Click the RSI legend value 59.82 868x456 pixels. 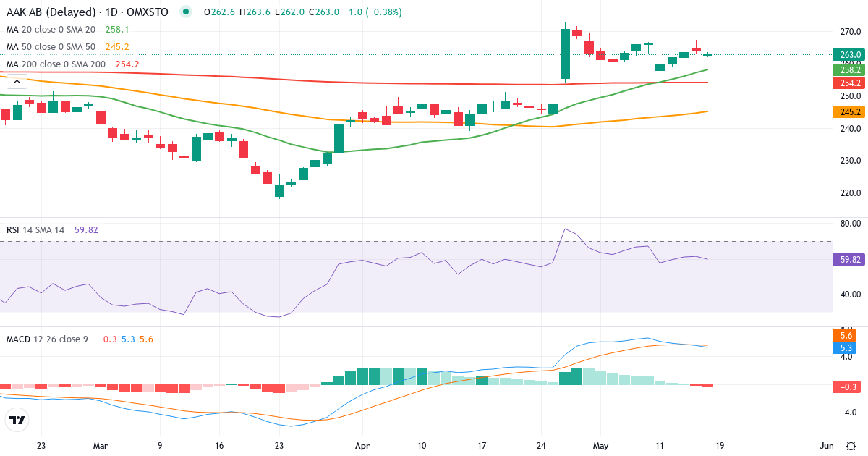[x=86, y=229]
